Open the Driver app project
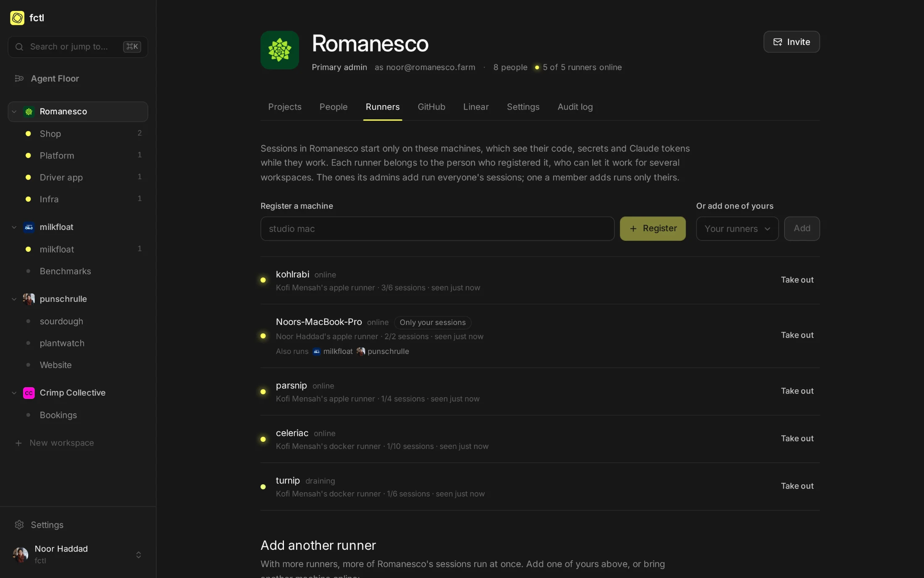This screenshot has height=578, width=924. coord(78,177)
